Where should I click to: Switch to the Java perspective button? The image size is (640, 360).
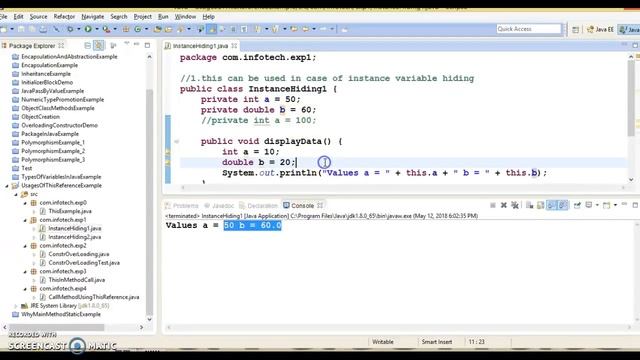coord(629,29)
